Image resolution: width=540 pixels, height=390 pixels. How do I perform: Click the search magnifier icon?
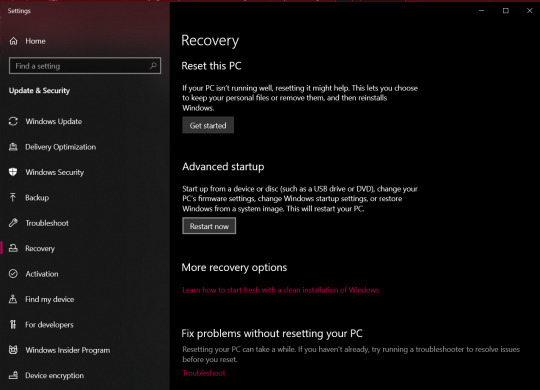153,65
